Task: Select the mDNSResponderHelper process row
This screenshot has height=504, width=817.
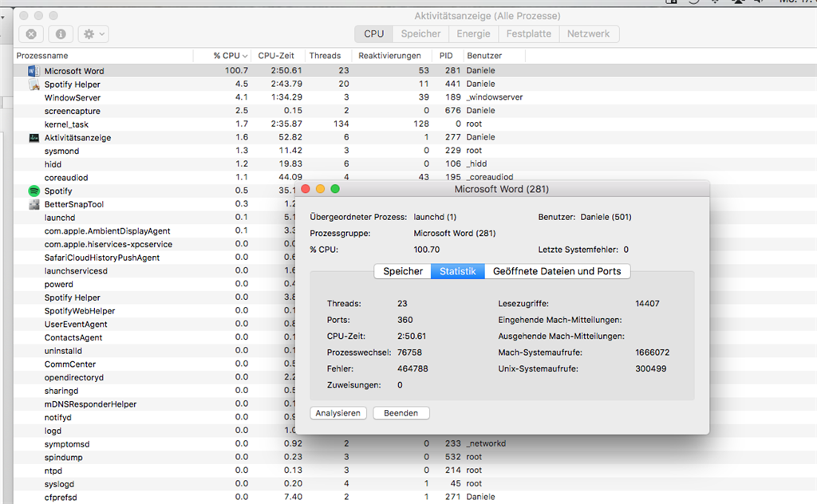Action: pyautogui.click(x=155, y=404)
